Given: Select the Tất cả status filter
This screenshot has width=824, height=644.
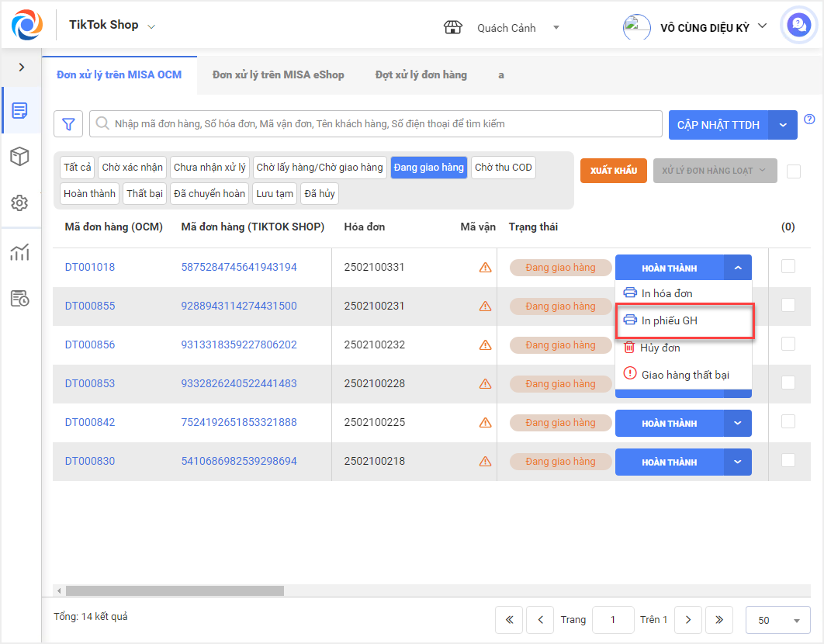Looking at the screenshot, I should [78, 167].
